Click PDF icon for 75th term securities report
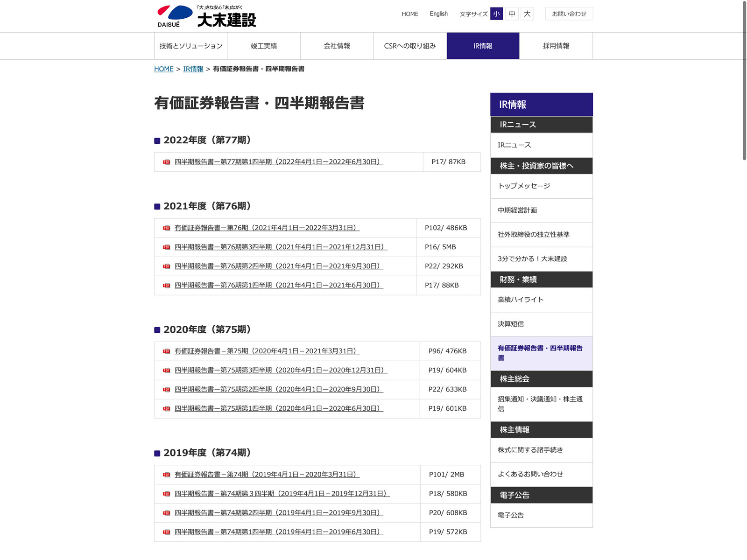747x560 pixels. [166, 351]
